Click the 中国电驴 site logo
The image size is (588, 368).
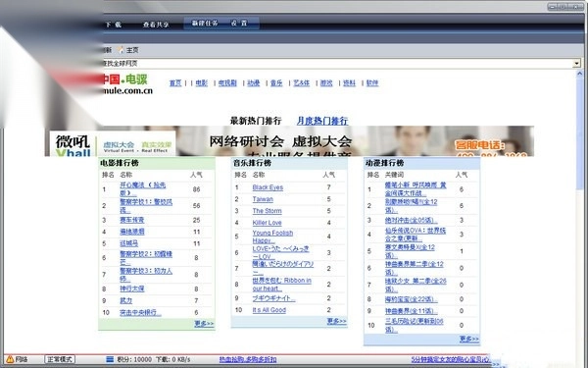point(127,84)
